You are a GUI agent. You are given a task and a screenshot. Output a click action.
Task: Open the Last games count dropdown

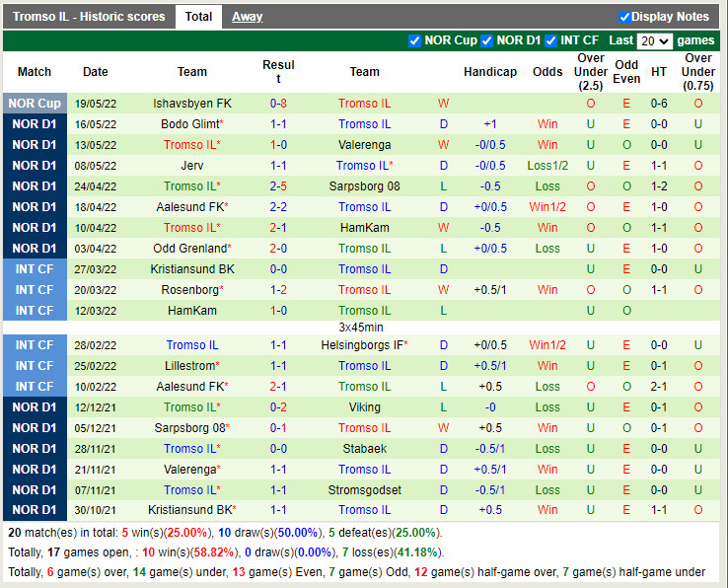click(x=654, y=40)
